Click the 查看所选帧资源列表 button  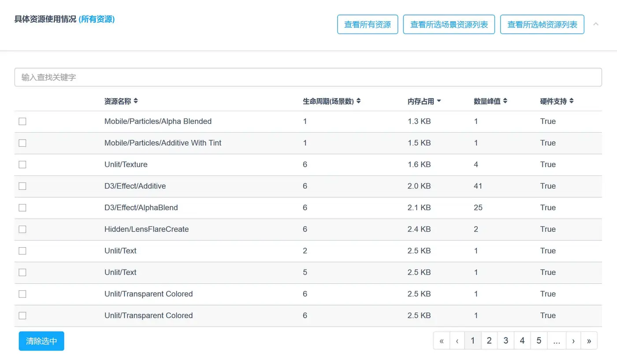click(x=542, y=24)
